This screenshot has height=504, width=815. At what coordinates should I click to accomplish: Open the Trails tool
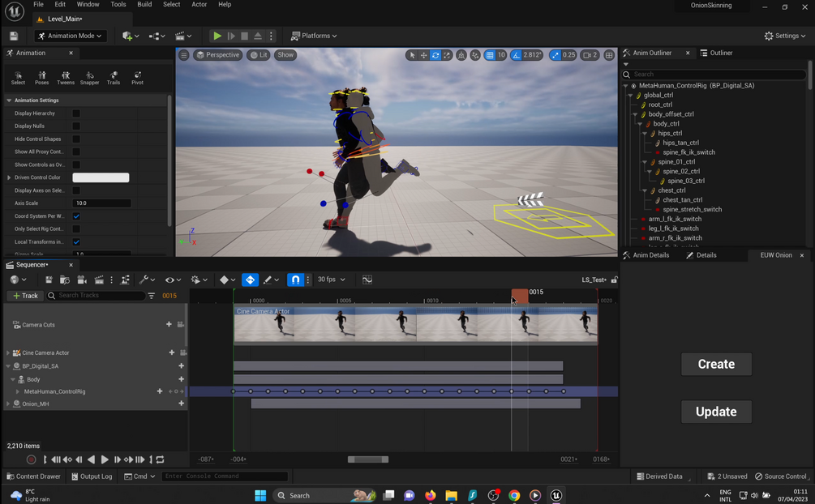pyautogui.click(x=113, y=77)
